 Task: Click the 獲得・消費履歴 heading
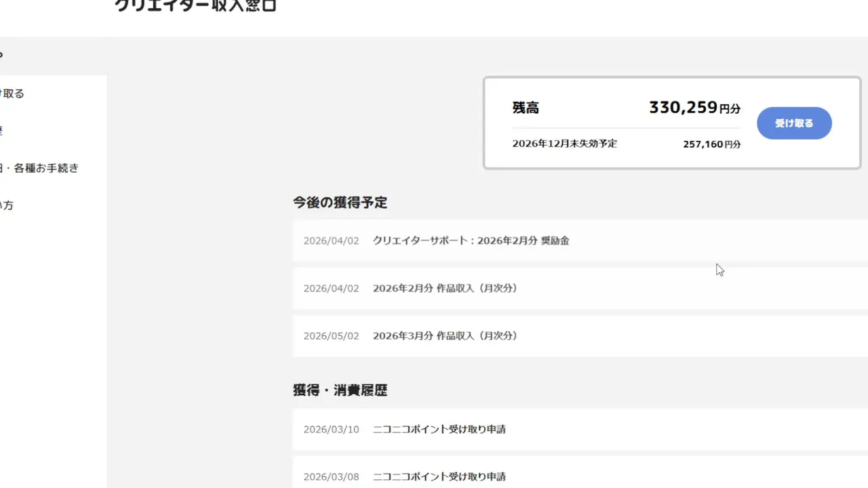coord(340,390)
